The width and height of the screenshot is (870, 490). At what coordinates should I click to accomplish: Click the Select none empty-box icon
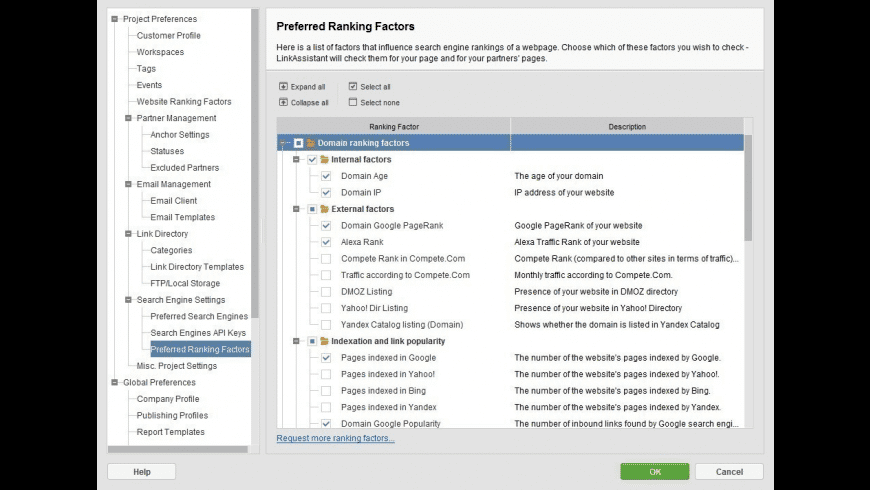[353, 102]
